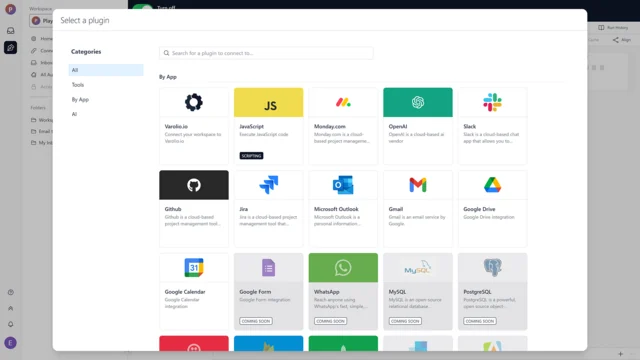Click the Microsoft Outlook title text
The height and width of the screenshot is (360, 640).
pos(336,209)
